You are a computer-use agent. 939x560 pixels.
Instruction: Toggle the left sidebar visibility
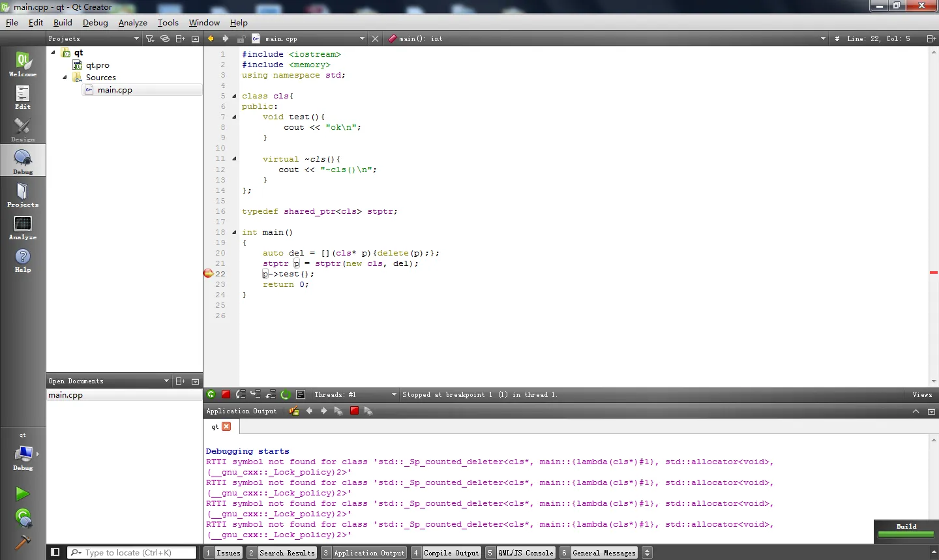click(55, 552)
